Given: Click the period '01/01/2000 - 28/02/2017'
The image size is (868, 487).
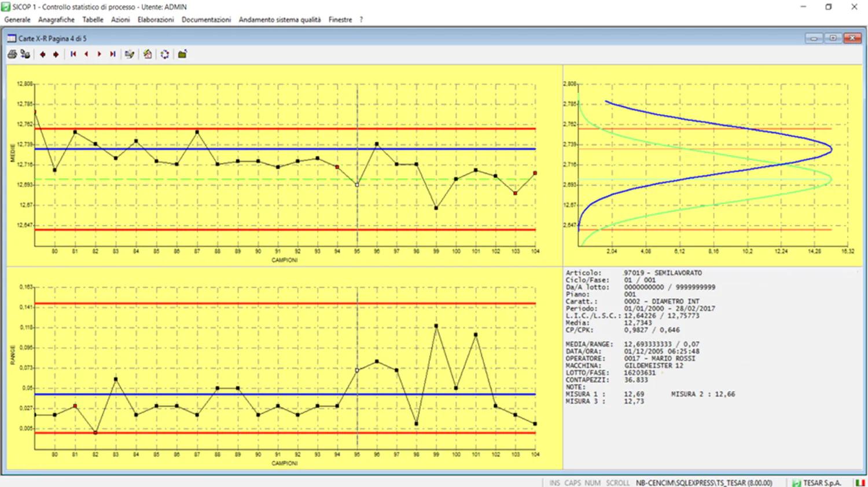Looking at the screenshot, I should [x=670, y=309].
